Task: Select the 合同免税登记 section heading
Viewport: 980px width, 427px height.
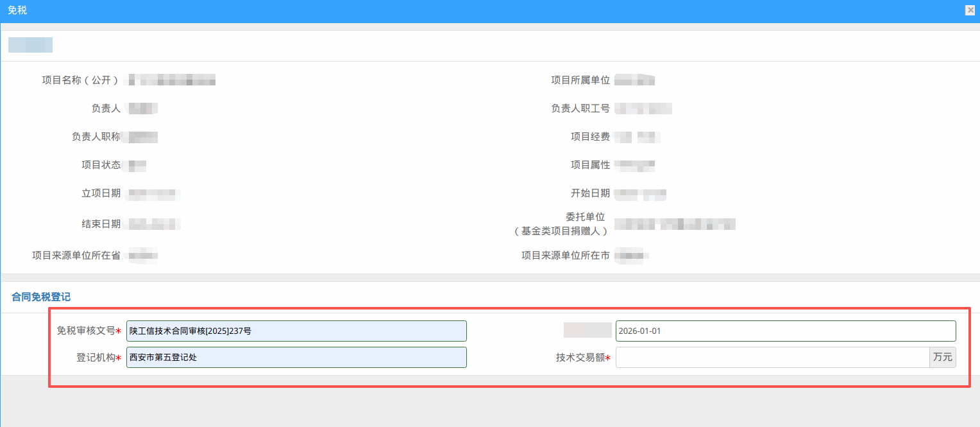Action: (x=41, y=297)
